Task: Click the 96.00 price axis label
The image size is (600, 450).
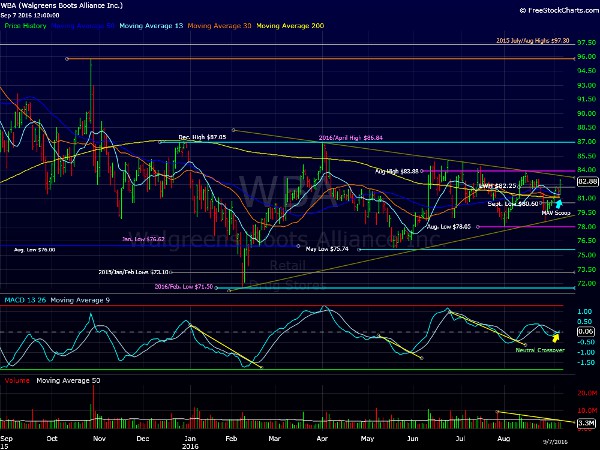Action: tap(586, 56)
